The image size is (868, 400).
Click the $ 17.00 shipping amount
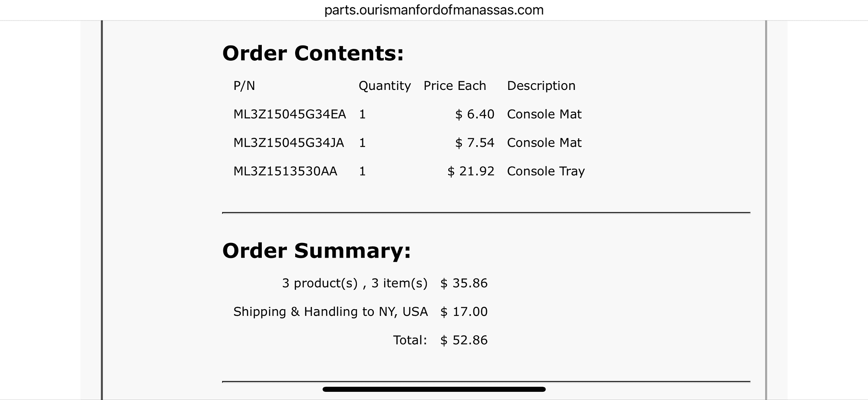[464, 312]
